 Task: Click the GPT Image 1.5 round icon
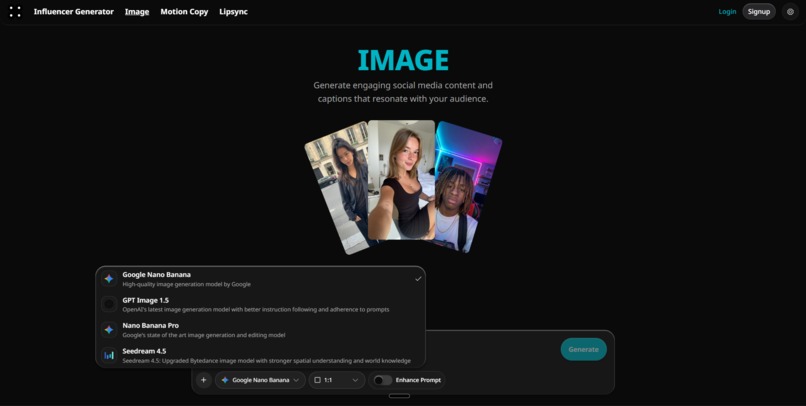click(109, 304)
